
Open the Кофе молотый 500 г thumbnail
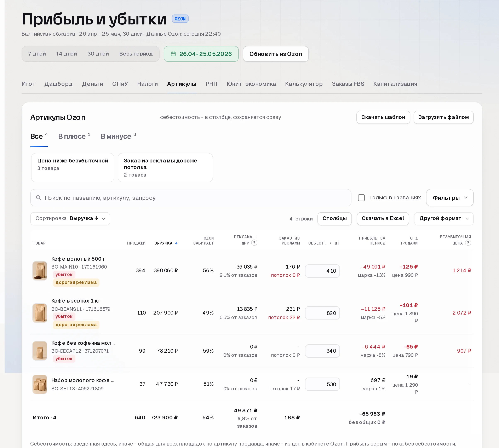click(40, 271)
